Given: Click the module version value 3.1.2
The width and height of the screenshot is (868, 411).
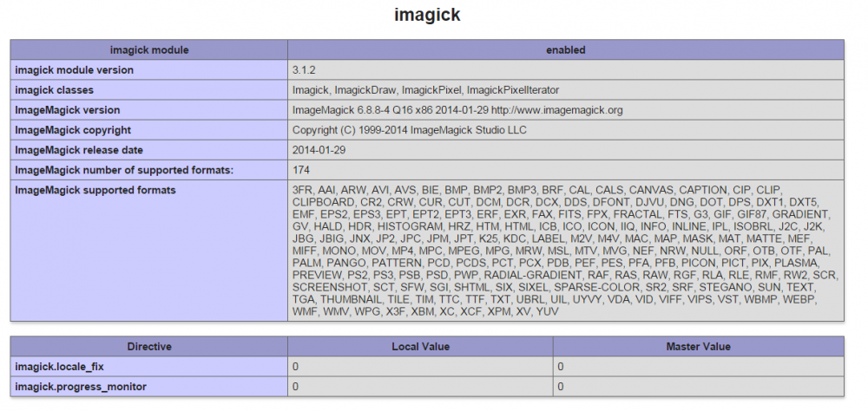Looking at the screenshot, I should (x=306, y=70).
